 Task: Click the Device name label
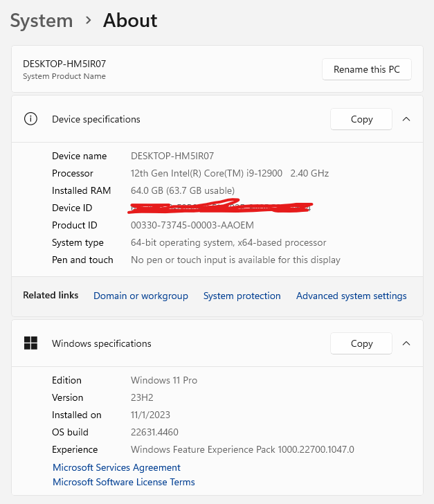(80, 156)
